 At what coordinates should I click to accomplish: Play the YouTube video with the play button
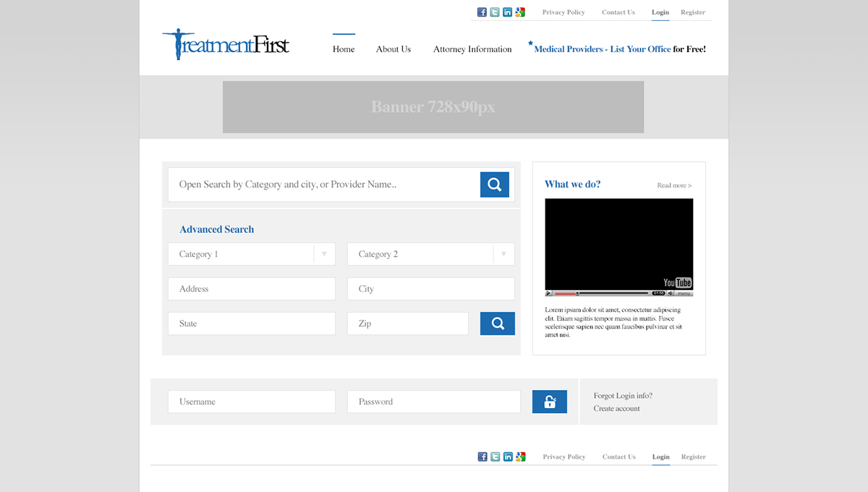click(x=549, y=293)
